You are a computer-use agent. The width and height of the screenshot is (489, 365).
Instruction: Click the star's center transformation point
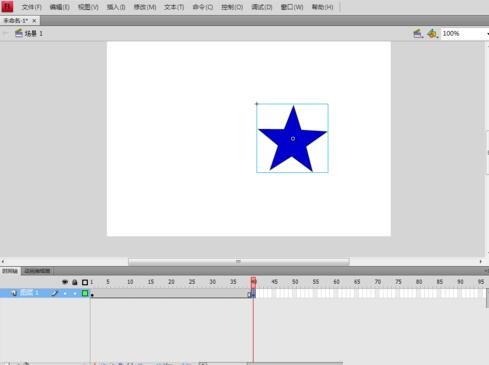coord(293,139)
